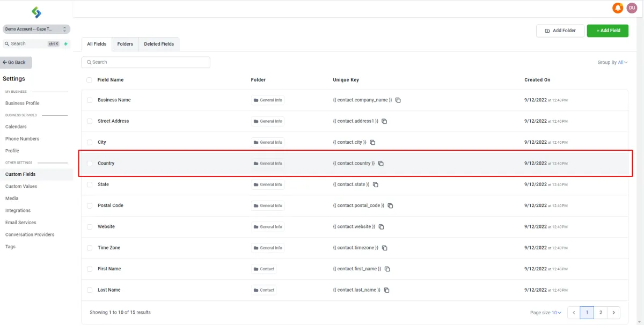Select page 1 in pagination

pyautogui.click(x=587, y=313)
